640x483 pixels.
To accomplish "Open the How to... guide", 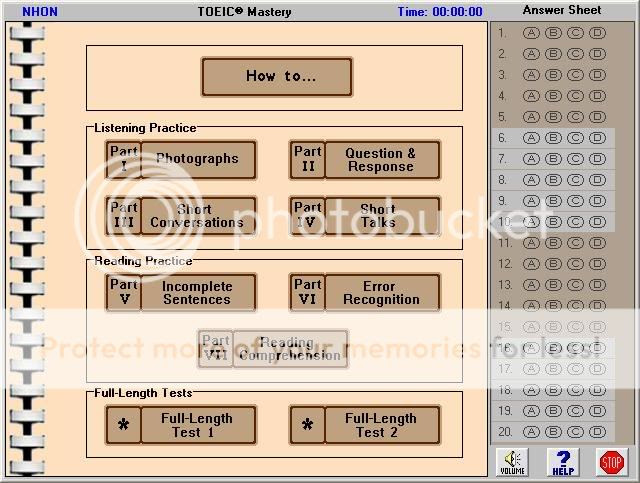I will pyautogui.click(x=277, y=77).
